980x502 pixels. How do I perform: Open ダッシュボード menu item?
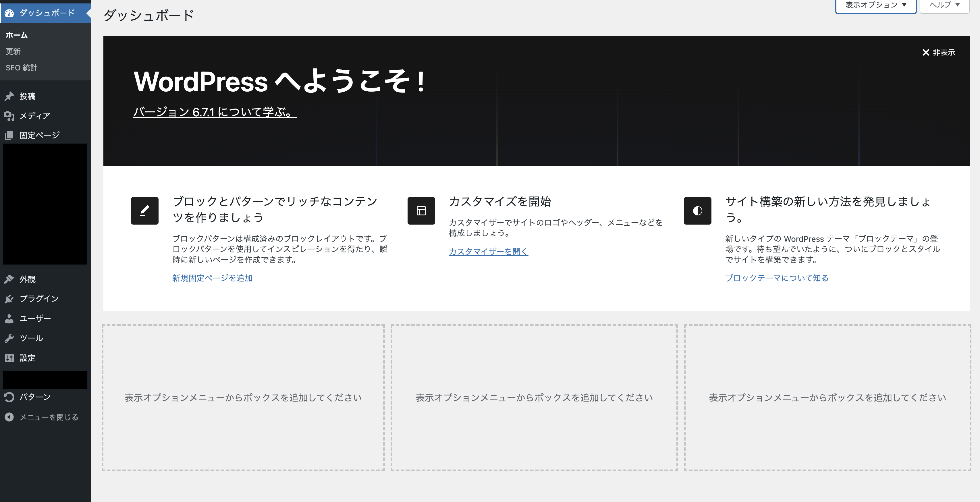pyautogui.click(x=45, y=13)
